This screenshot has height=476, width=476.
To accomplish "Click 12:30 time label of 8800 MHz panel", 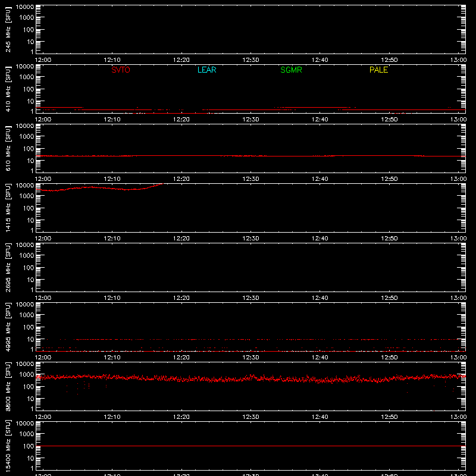I will coord(250,417).
